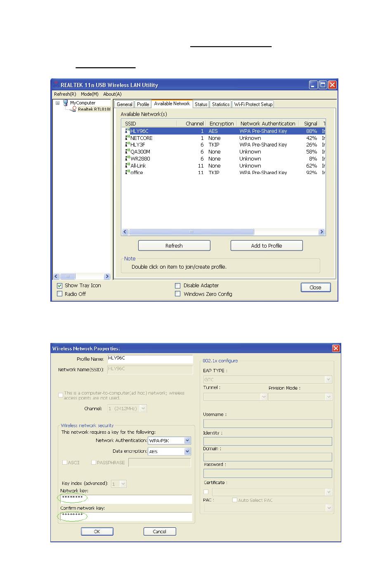Open the Mode(M) menu
The width and height of the screenshot is (392, 586).
pyautogui.click(x=90, y=94)
